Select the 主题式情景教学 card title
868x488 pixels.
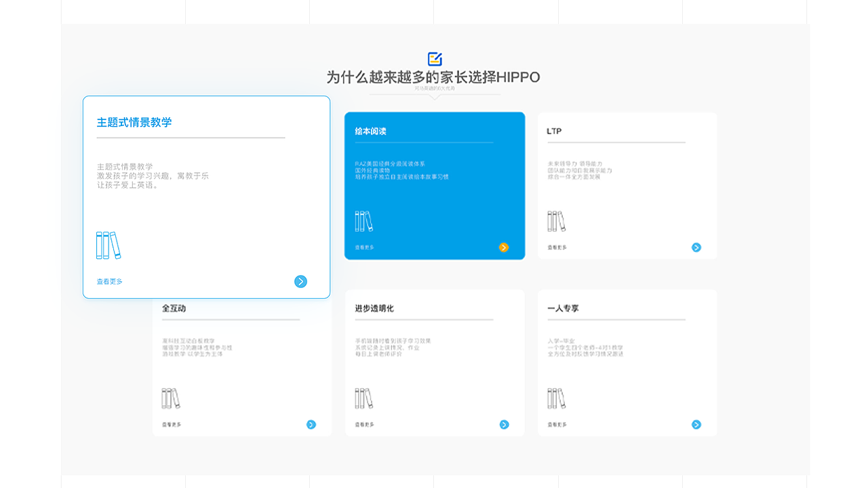click(134, 122)
